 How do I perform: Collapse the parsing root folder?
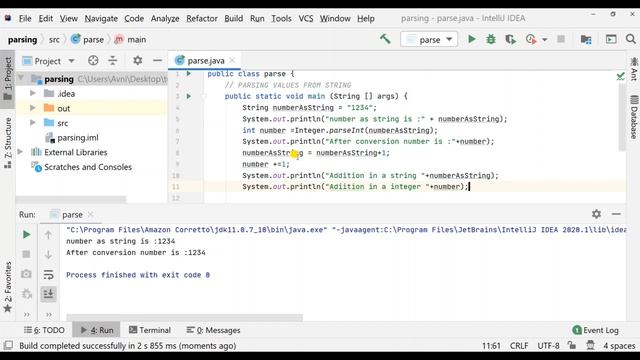pyautogui.click(x=21, y=78)
